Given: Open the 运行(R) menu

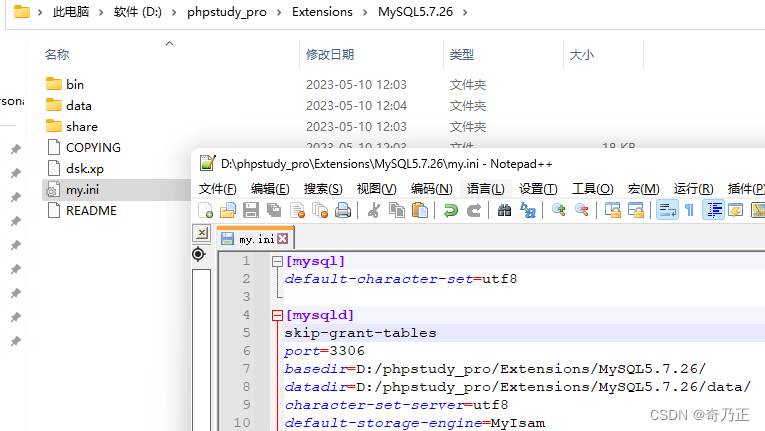Looking at the screenshot, I should click(693, 188).
